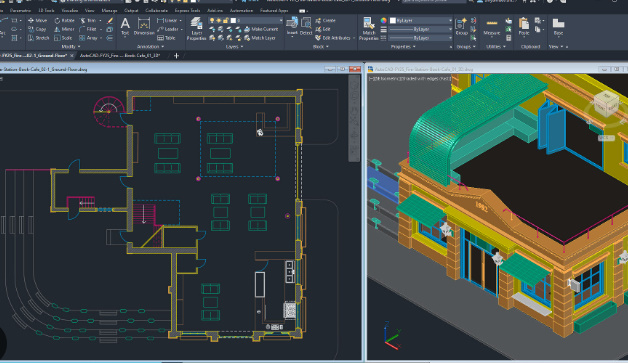Click Make Current layer button

pyautogui.click(x=261, y=29)
